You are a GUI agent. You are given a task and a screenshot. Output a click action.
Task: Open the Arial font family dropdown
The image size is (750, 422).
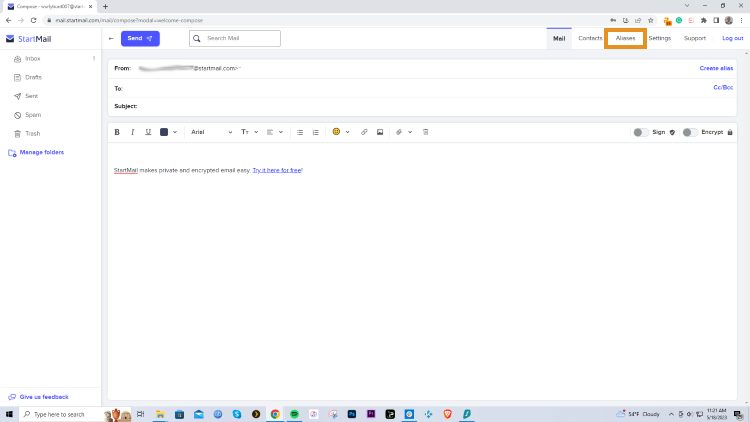pos(210,132)
